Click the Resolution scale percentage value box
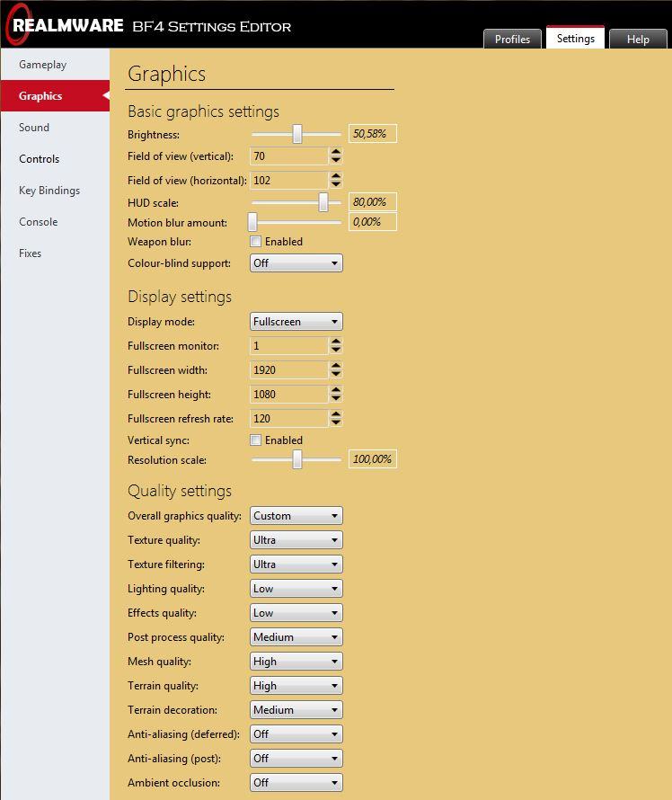Image resolution: width=672 pixels, height=800 pixels. [x=372, y=458]
